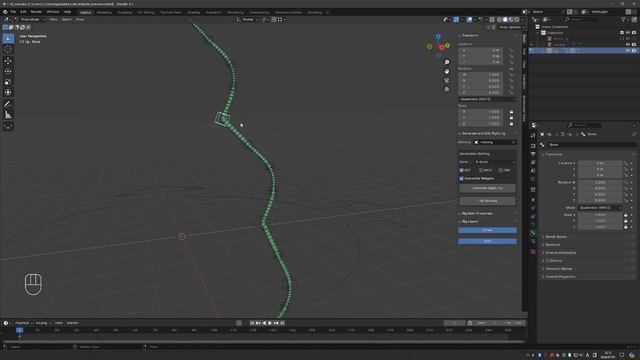The width and height of the screenshot is (640, 360).
Task: Open the File menu
Action: point(13,12)
